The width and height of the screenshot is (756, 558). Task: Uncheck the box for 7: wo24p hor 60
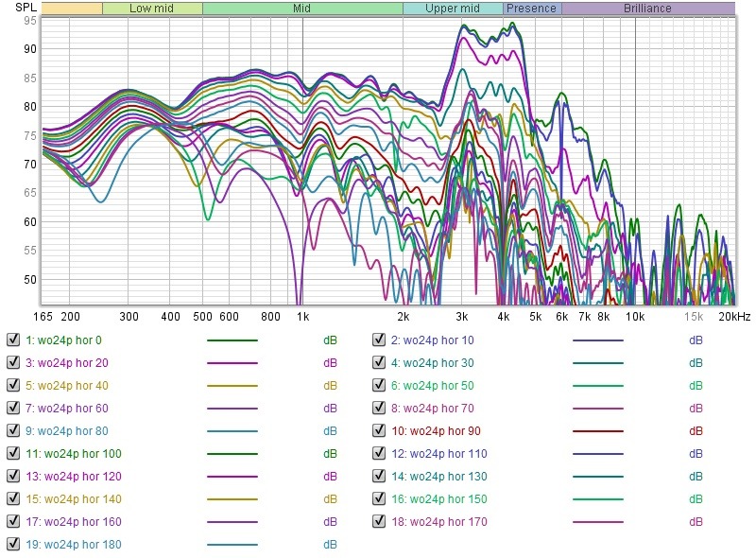click(x=13, y=408)
